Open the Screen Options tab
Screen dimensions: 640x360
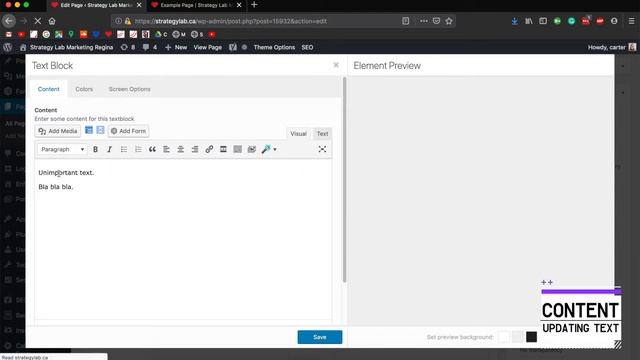tap(129, 89)
